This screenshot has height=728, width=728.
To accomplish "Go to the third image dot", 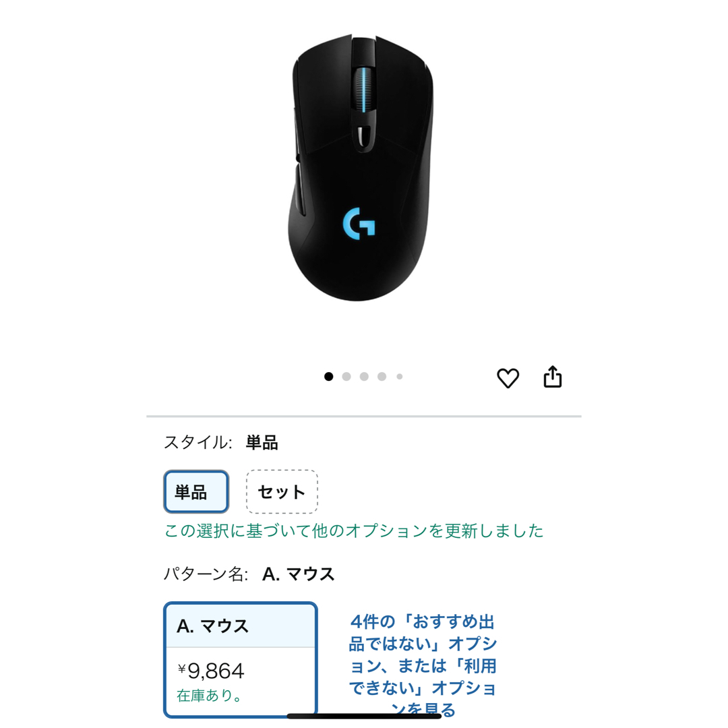I will click(364, 377).
